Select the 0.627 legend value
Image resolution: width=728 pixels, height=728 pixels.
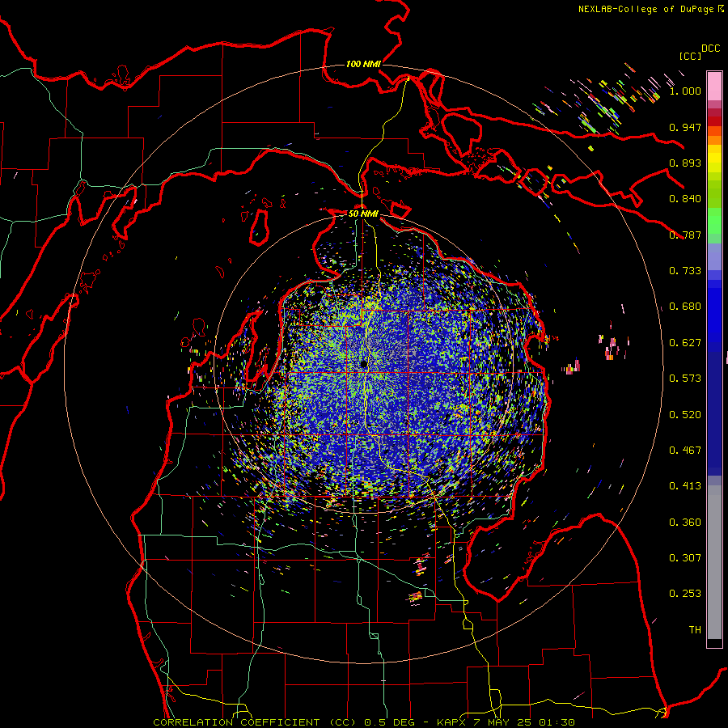point(685,343)
